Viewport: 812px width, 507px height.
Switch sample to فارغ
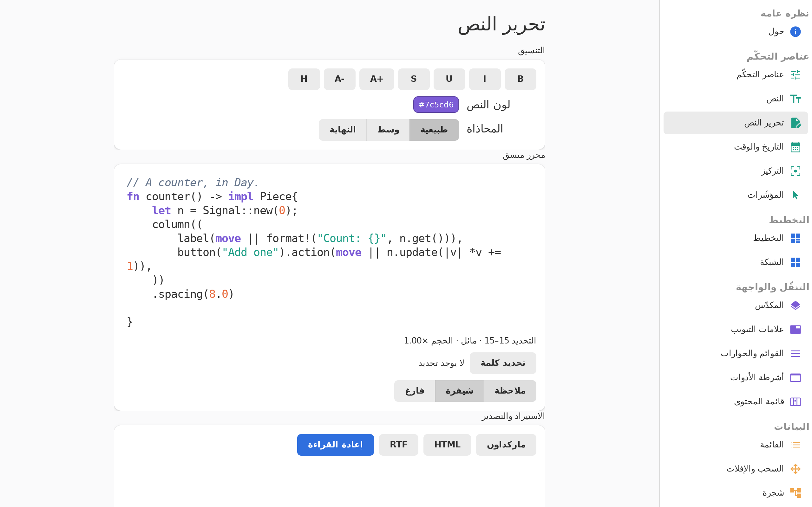[x=414, y=391]
